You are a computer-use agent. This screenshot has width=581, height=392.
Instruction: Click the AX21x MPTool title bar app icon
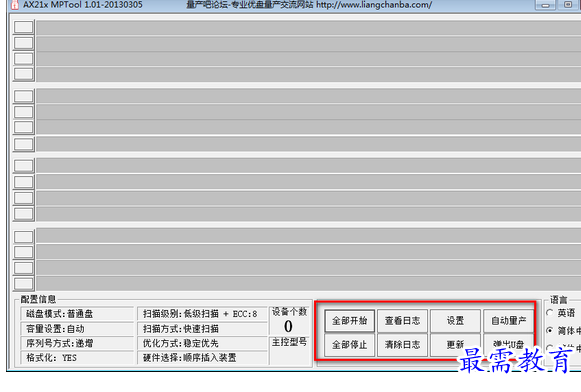(x=14, y=4)
